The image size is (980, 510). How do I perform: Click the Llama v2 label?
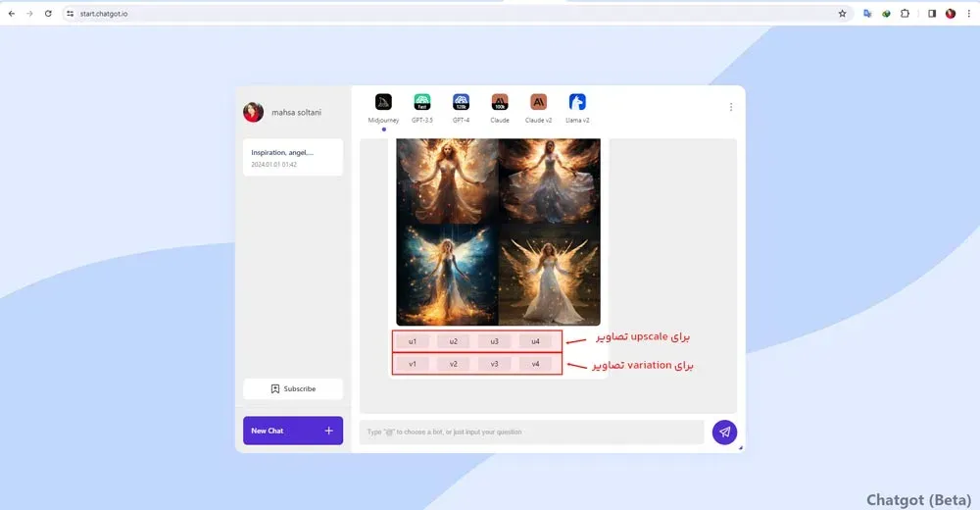coord(577,121)
